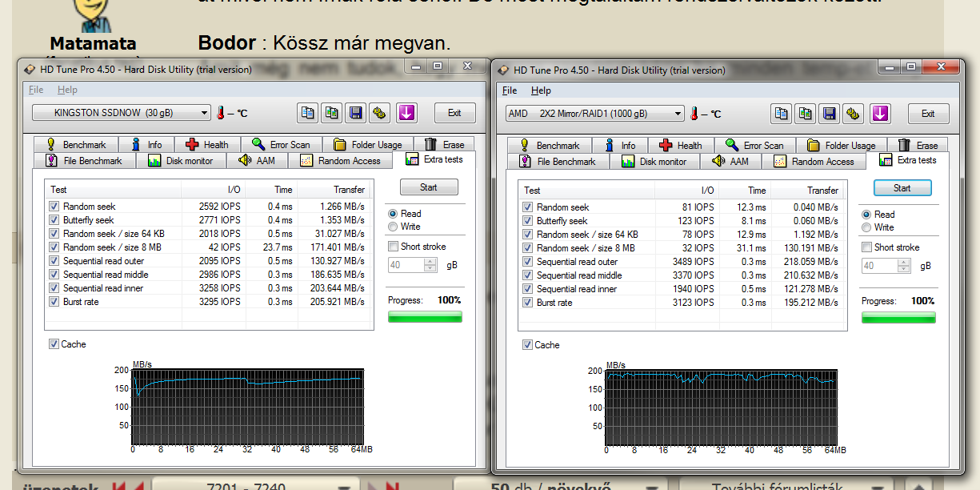Screen dimensions: 980x490
Task: Open Help menu in AMD RAID1 window
Action: point(541,90)
